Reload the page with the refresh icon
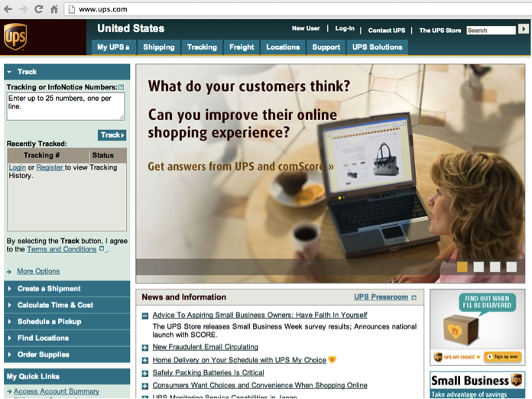This screenshot has width=532, height=399. 39,9
